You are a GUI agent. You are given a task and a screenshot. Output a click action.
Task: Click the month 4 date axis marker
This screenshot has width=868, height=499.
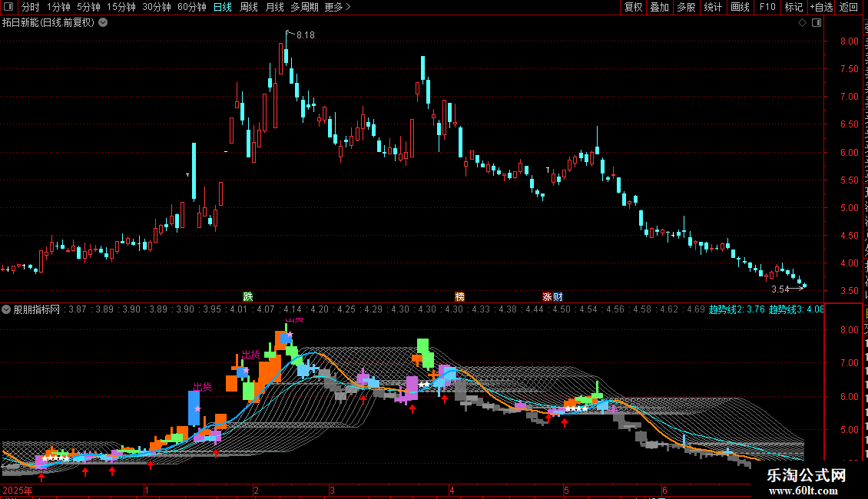coord(452,490)
